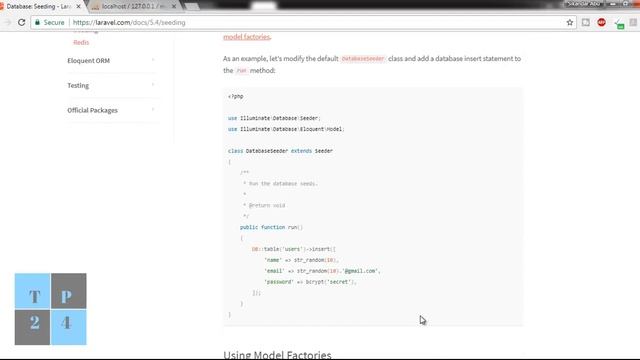Open the Redis docs link in sidebar
The image size is (640, 360).
[81, 42]
